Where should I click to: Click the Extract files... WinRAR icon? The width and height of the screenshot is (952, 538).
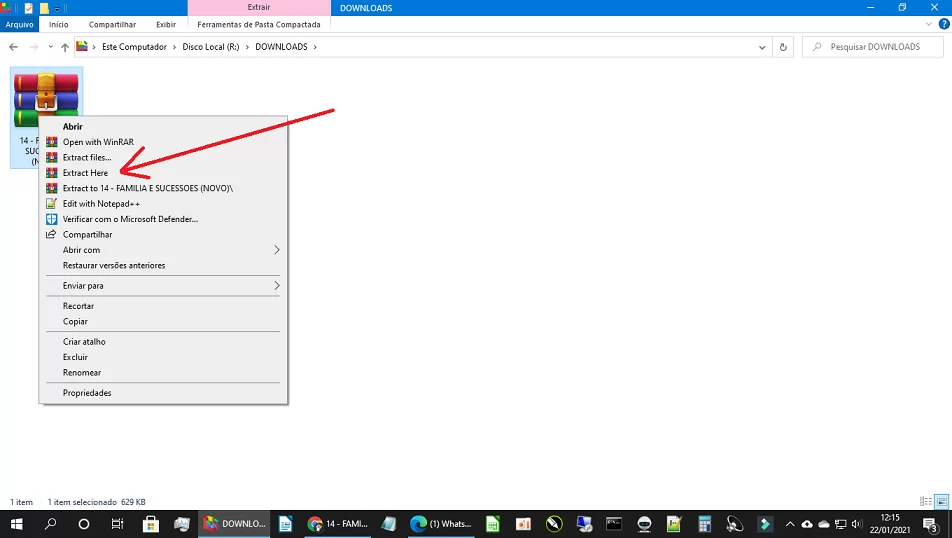click(x=52, y=158)
